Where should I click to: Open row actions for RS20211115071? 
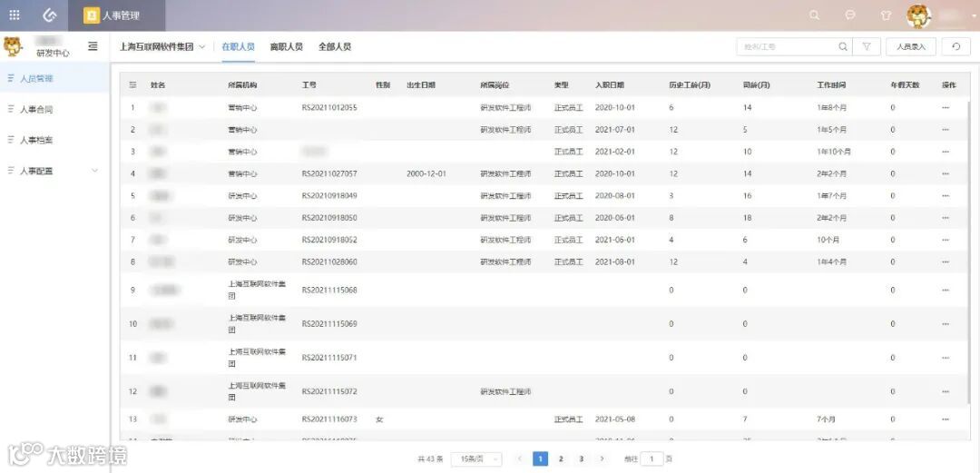point(946,358)
